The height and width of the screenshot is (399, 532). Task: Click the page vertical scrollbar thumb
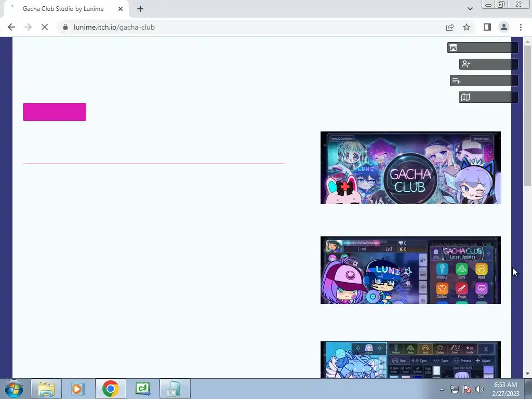527,115
